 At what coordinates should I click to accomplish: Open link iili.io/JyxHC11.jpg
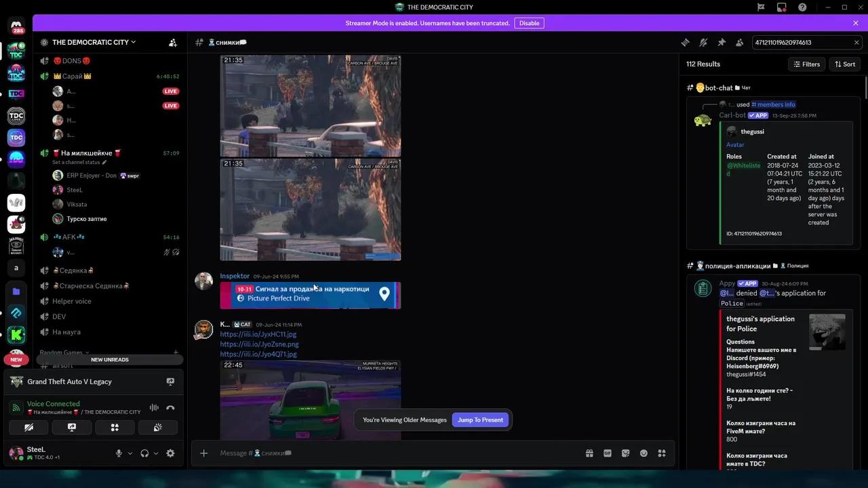(x=258, y=334)
